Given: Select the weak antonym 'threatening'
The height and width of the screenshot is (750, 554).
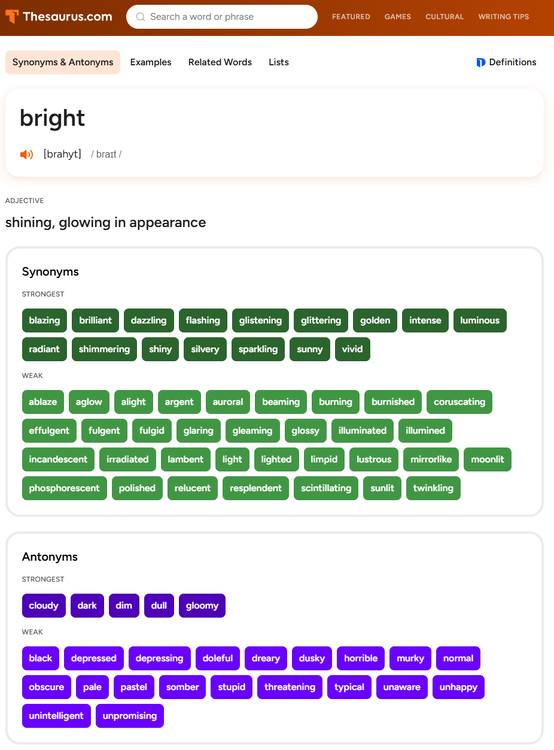Looking at the screenshot, I should pyautogui.click(x=290, y=687).
